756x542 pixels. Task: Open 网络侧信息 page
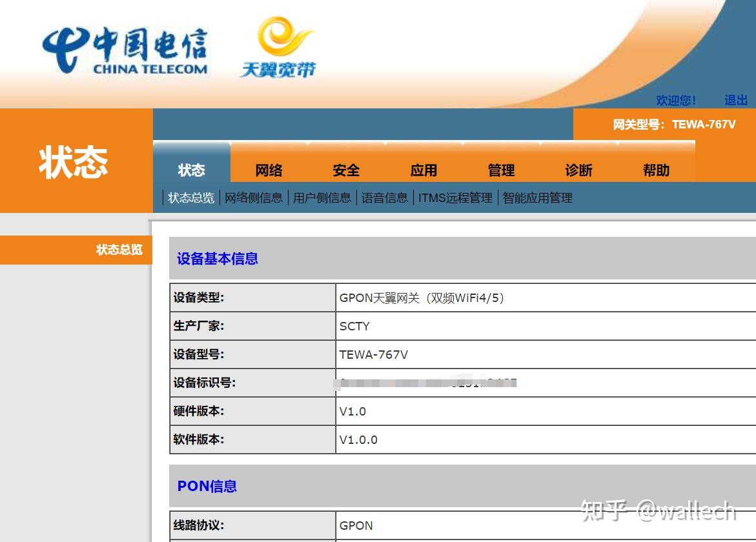[x=254, y=198]
